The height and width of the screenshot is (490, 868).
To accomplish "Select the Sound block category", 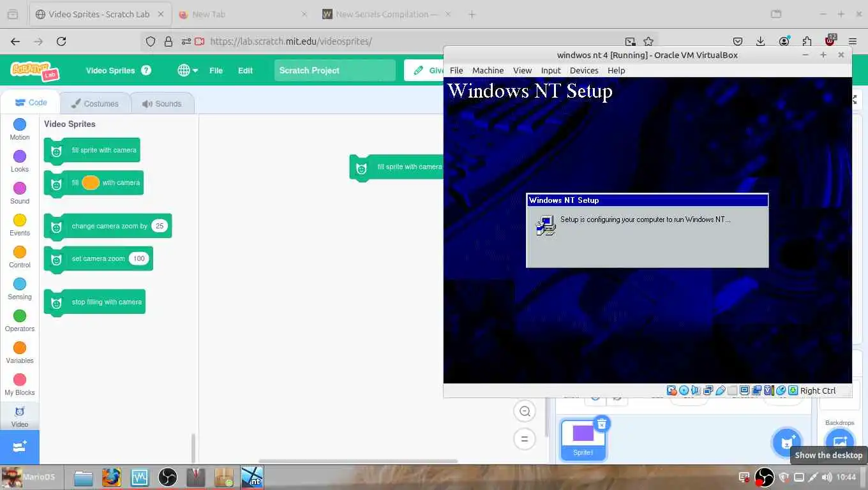I will (x=20, y=193).
